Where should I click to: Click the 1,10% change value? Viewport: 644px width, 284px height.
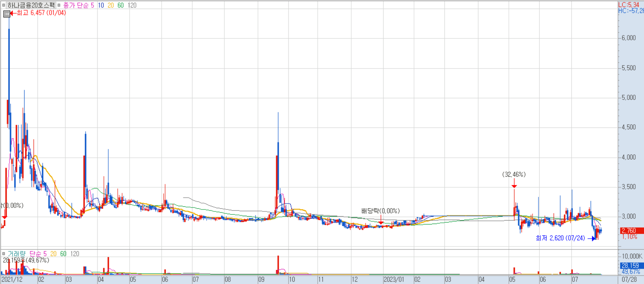click(630, 237)
